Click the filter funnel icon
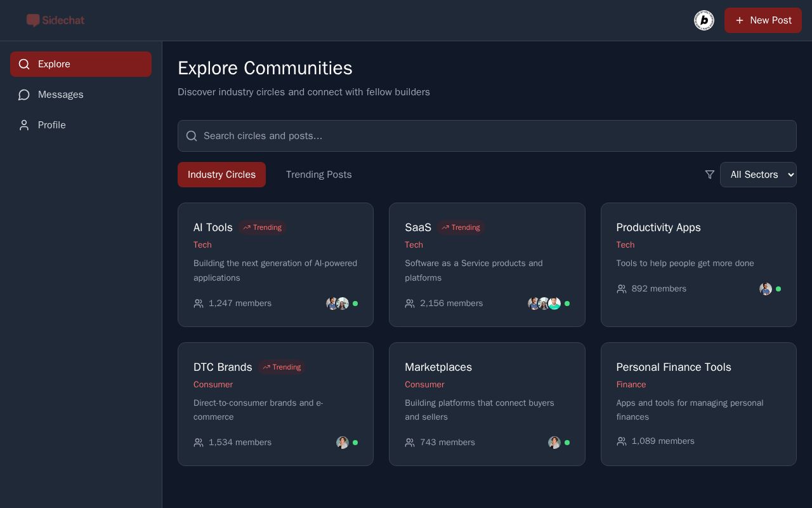812x508 pixels. [x=710, y=175]
